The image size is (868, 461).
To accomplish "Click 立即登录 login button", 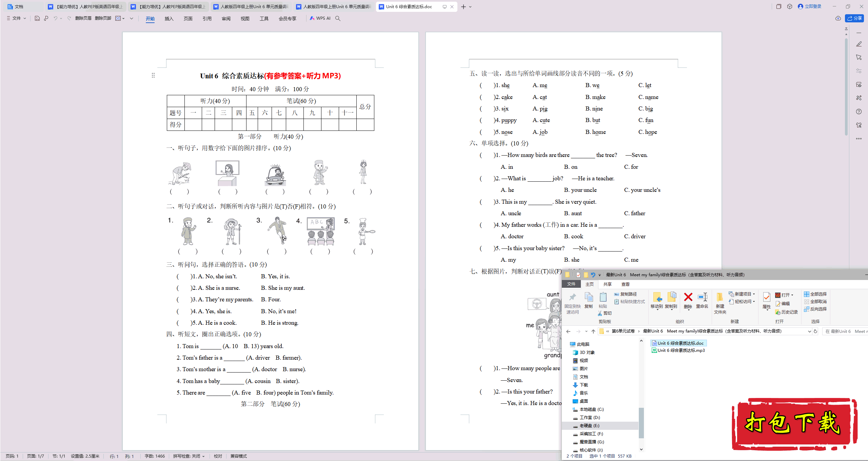I will point(810,6).
